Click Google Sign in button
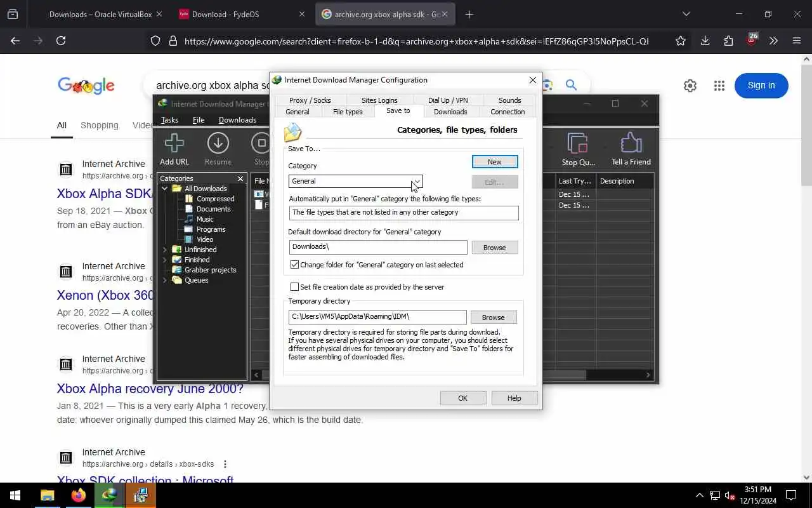 (x=761, y=86)
